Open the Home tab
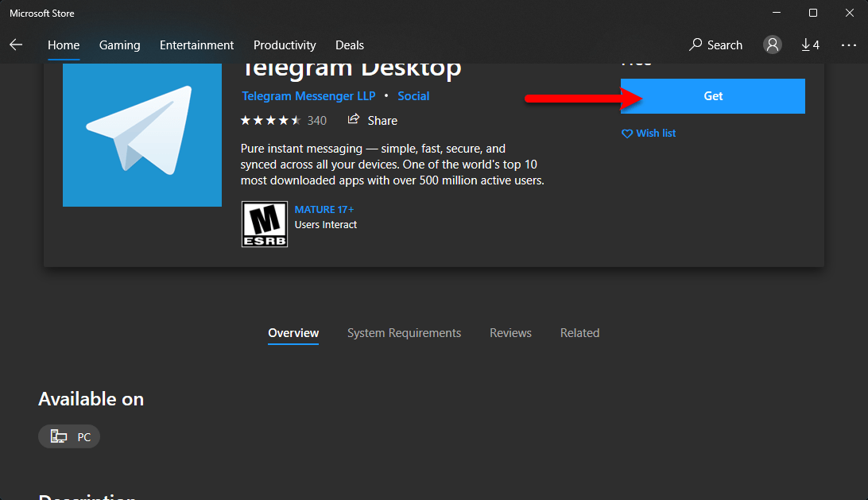The image size is (868, 500). click(64, 45)
